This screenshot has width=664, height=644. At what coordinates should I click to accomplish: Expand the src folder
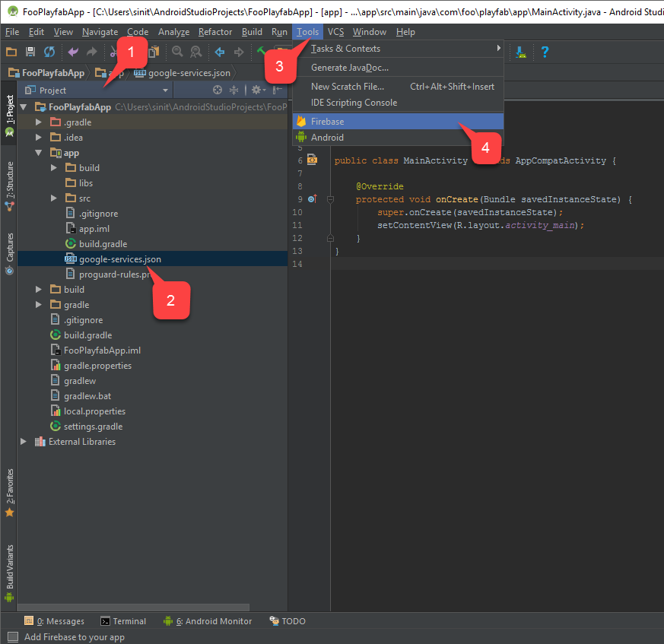click(54, 198)
